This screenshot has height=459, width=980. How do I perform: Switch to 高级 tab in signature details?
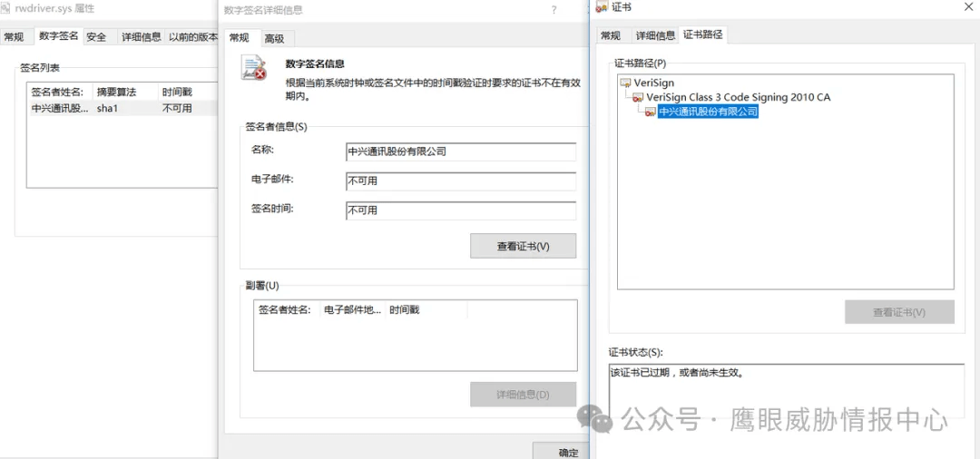[274, 38]
